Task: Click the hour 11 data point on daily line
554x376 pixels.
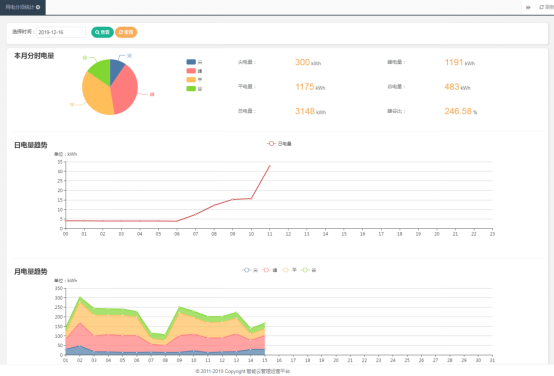Action: click(270, 165)
